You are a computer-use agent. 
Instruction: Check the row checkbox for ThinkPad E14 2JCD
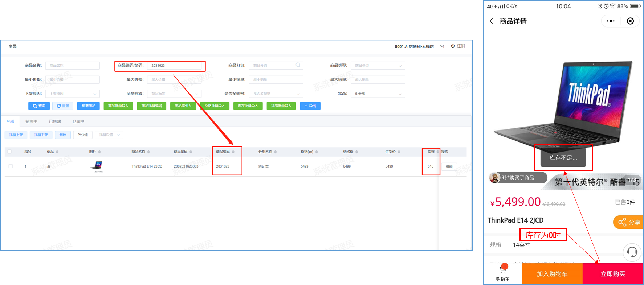coord(11,166)
